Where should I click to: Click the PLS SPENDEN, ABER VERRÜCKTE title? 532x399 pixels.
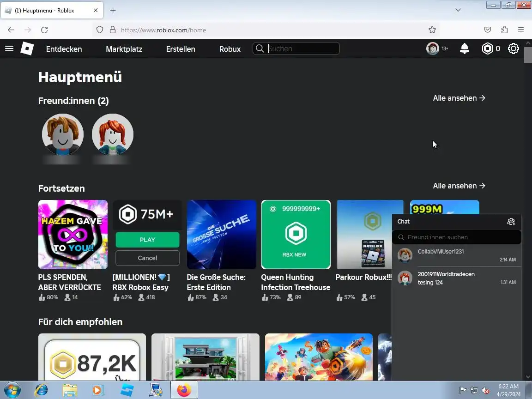70,282
